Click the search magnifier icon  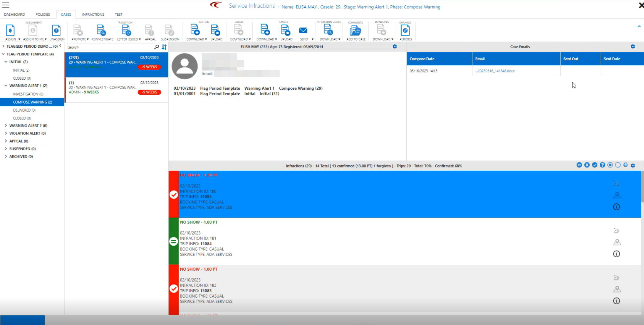click(x=156, y=47)
